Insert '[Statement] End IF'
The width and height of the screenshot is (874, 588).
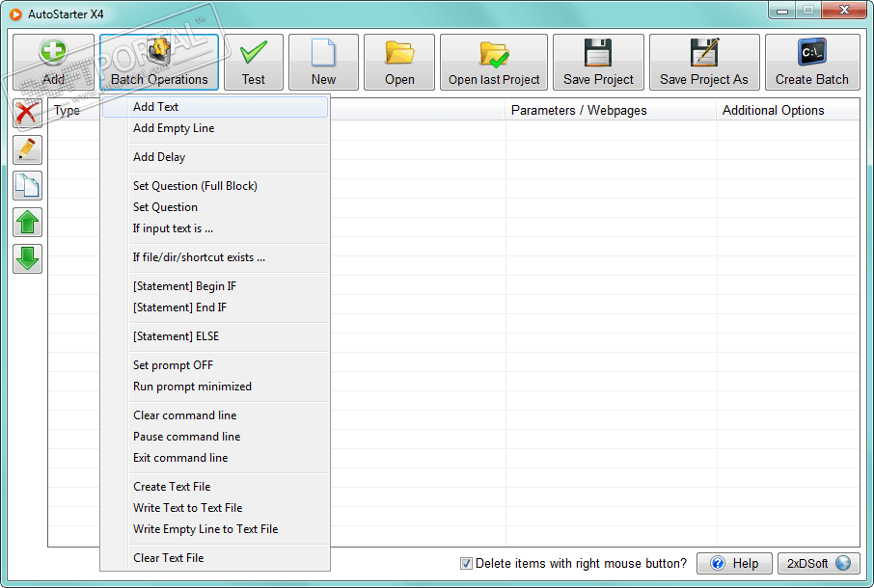(x=215, y=307)
